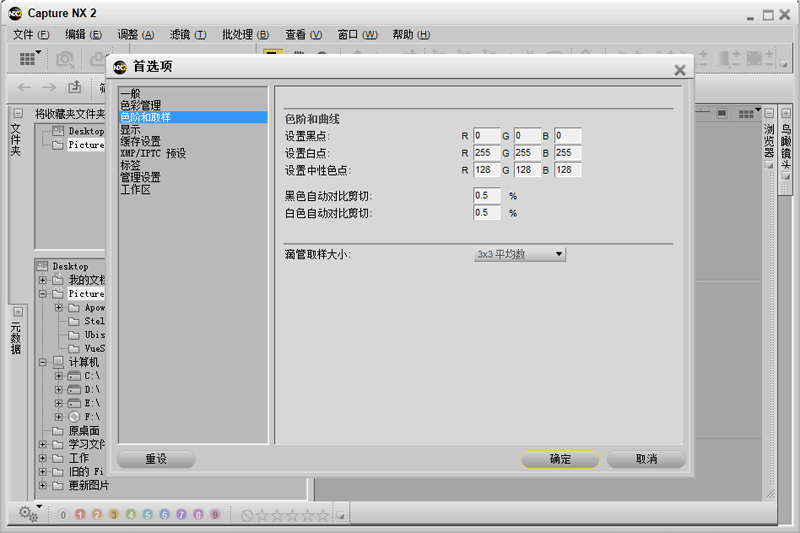Click the white point G field
Image resolution: width=800 pixels, height=533 pixels.
tap(527, 153)
